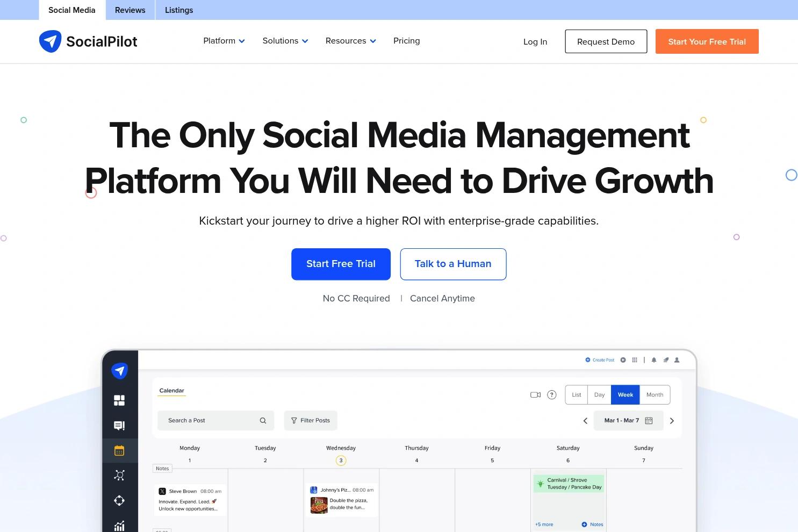Click the orange Start Your Free Trial button
Screen dimensions: 798x532
tap(707, 41)
